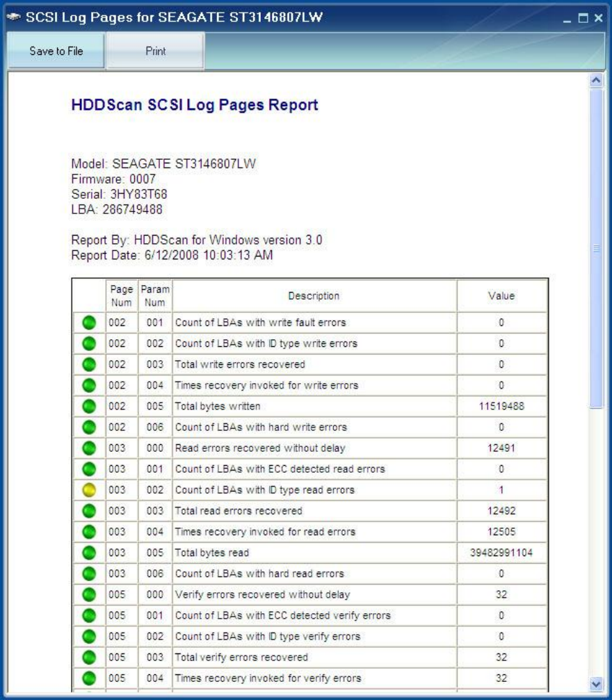Click the Serial: 3HY83T68 line
This screenshot has height=700, width=612.
(x=120, y=194)
